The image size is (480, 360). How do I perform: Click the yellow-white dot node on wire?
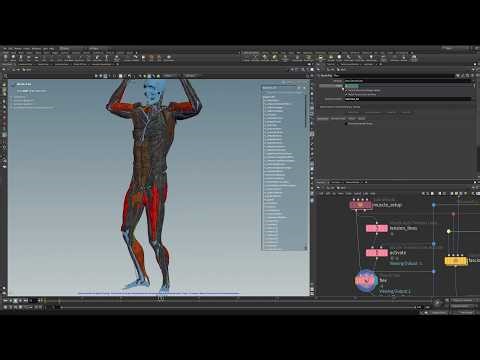[449, 231]
